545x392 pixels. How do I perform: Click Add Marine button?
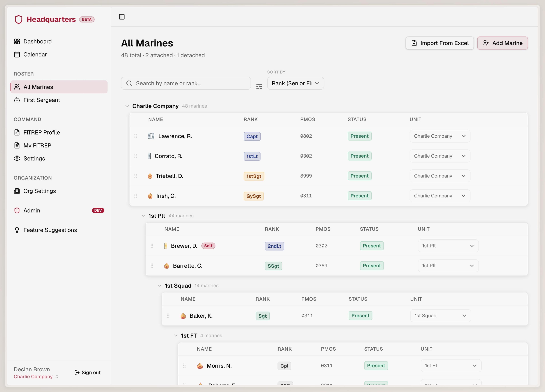[502, 43]
